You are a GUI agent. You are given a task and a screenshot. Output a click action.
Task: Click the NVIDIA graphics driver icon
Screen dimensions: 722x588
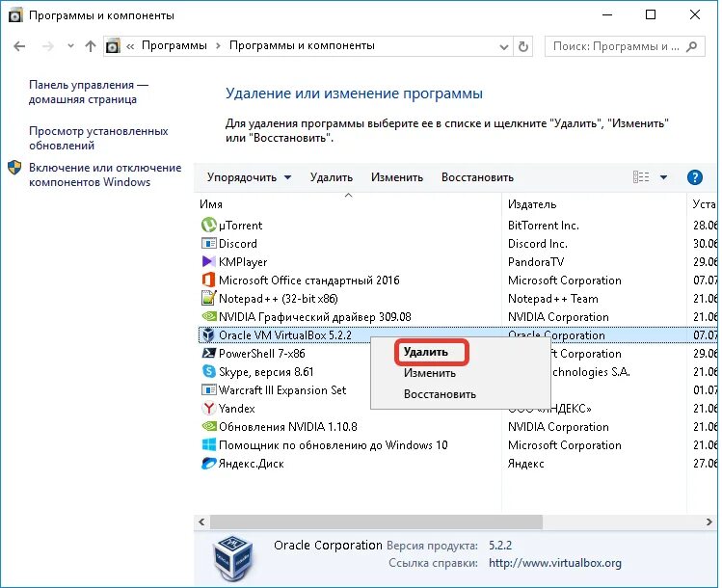pos(208,316)
